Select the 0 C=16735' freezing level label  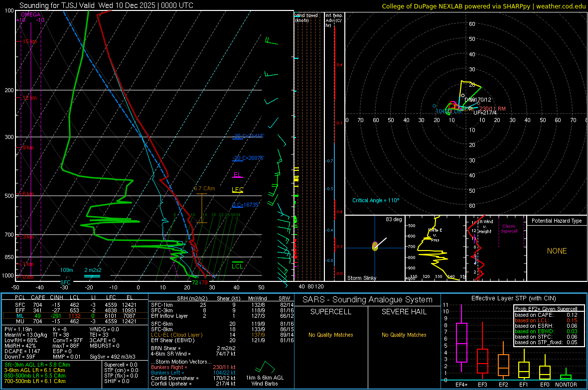pyautogui.click(x=246, y=205)
